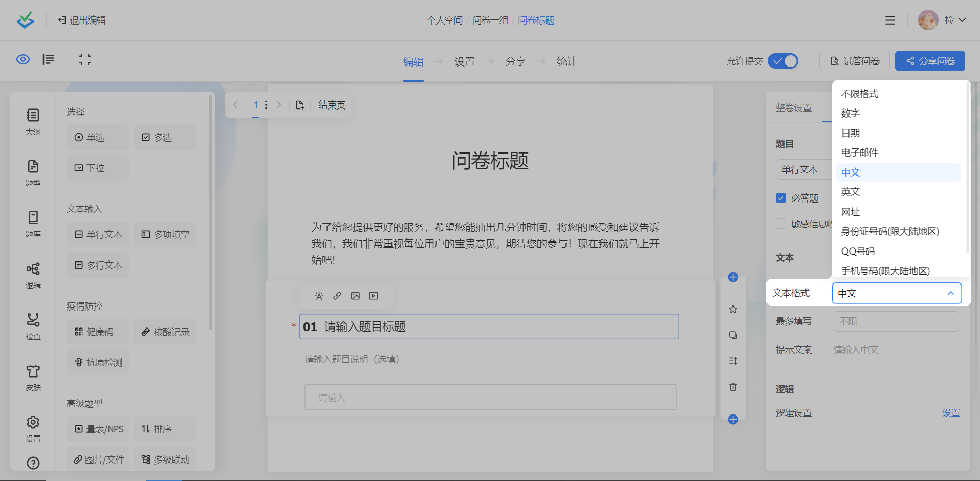
Task: Open the 大纲 outline sidebar panel
Action: 33,122
